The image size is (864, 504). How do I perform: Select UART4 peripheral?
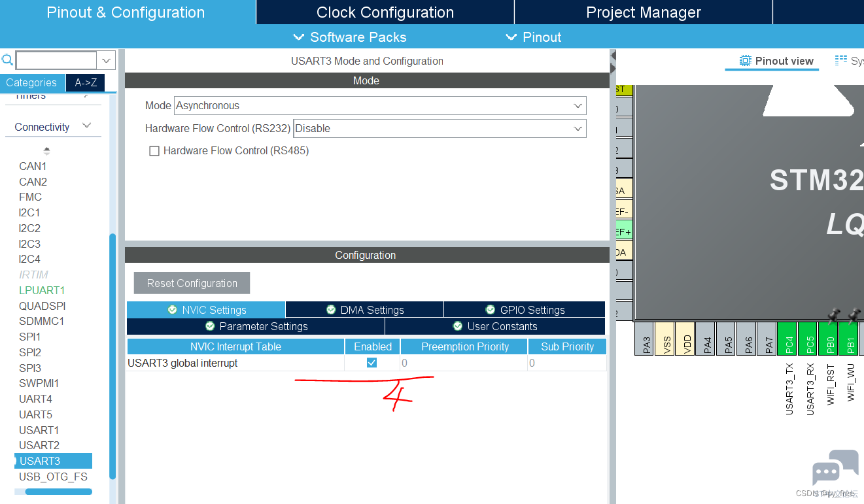(x=35, y=399)
